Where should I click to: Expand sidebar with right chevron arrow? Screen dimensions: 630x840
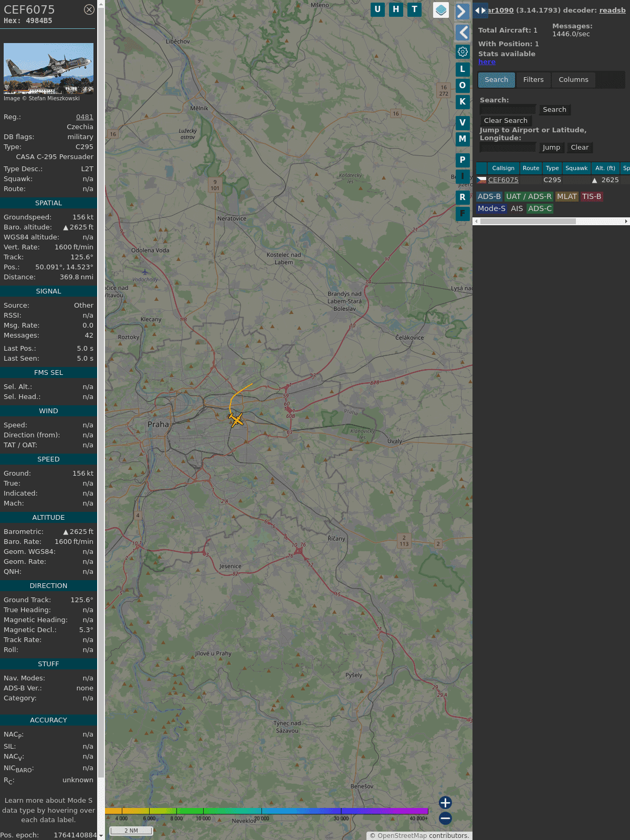[462, 12]
